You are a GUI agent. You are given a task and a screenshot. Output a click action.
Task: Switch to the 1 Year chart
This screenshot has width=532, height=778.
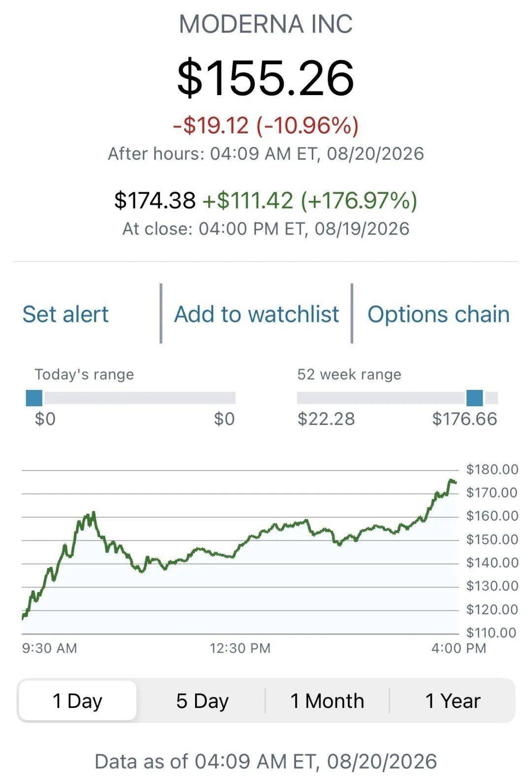point(453,701)
